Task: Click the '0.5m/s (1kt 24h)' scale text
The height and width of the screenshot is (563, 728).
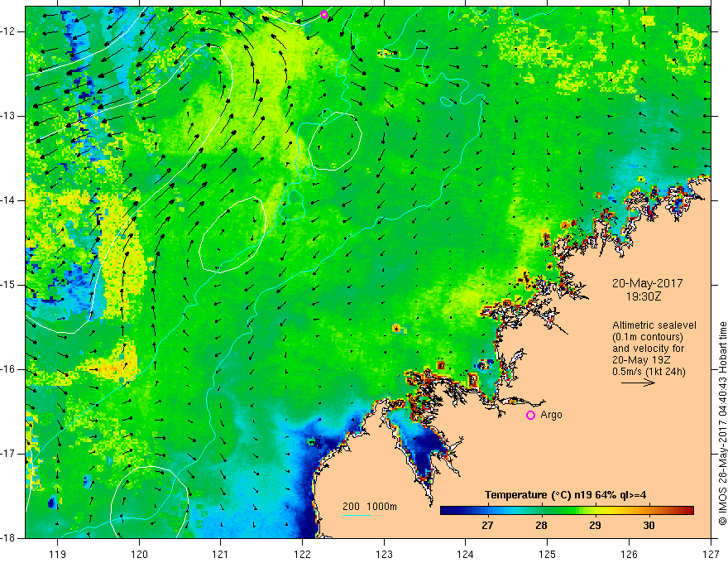Action: pyautogui.click(x=649, y=372)
